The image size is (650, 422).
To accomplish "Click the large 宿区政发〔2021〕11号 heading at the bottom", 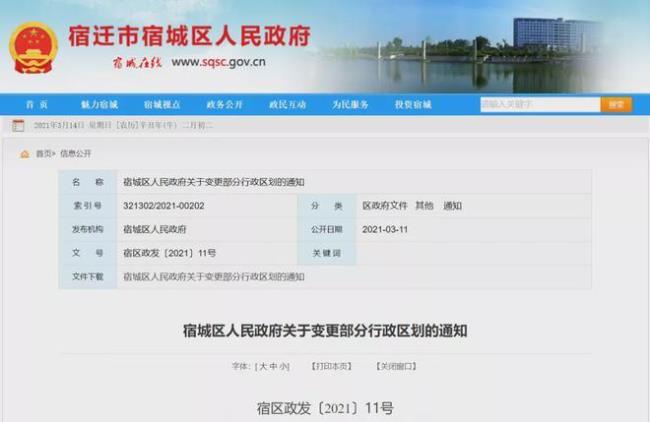I will pyautogui.click(x=325, y=408).
